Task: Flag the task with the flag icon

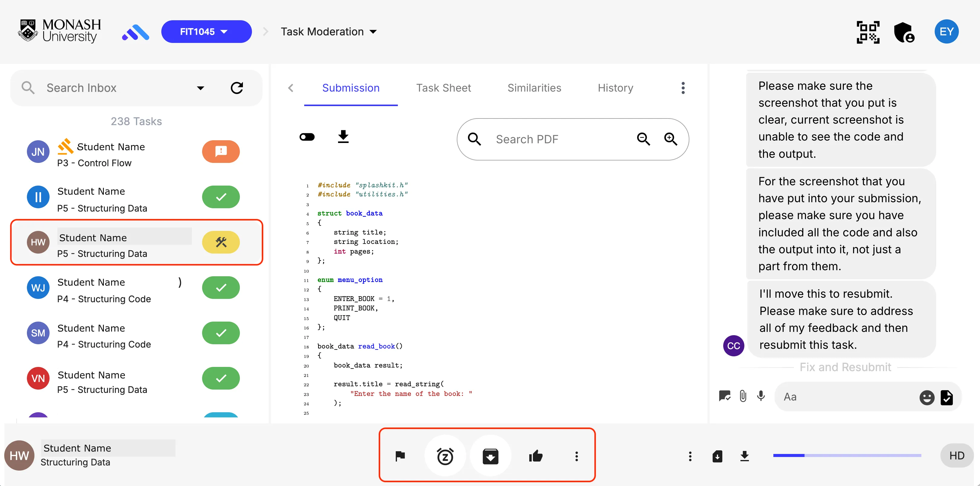Action: [x=400, y=456]
